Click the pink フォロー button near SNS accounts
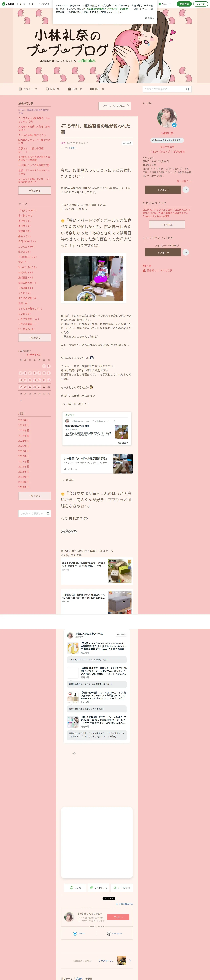Screen dimensions: 210x980 tap(118, 917)
